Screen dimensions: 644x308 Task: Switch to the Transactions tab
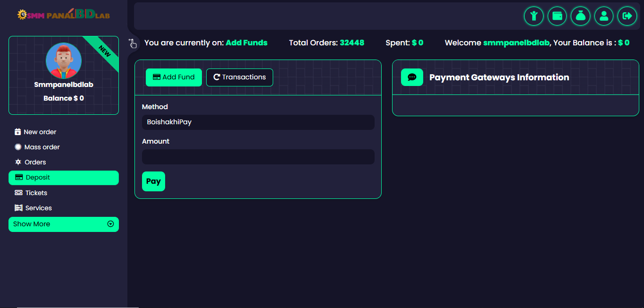(x=239, y=77)
